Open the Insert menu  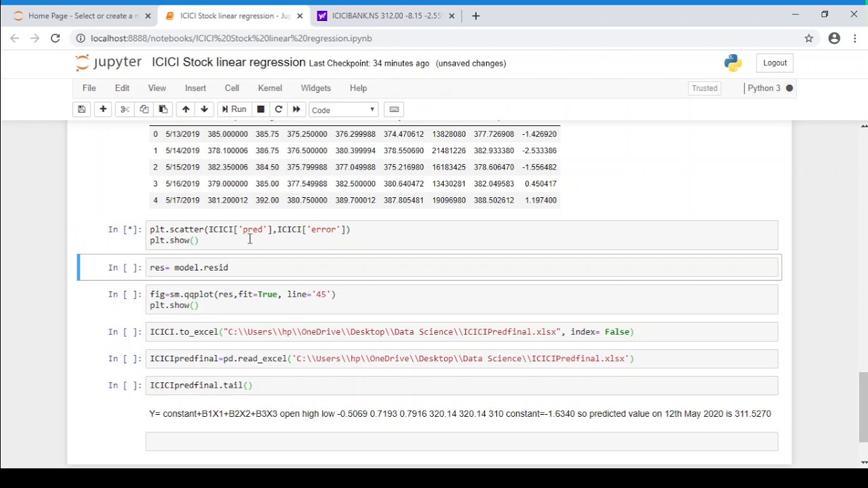pyautogui.click(x=195, y=88)
